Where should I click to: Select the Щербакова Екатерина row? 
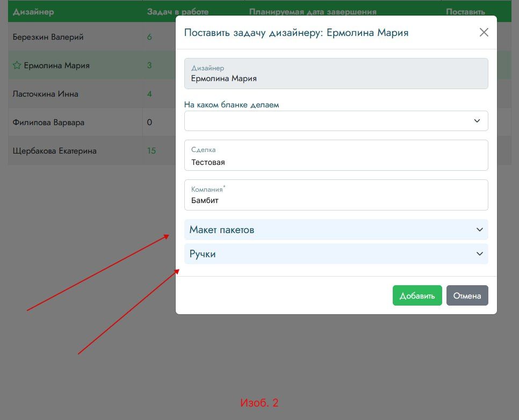(x=55, y=151)
